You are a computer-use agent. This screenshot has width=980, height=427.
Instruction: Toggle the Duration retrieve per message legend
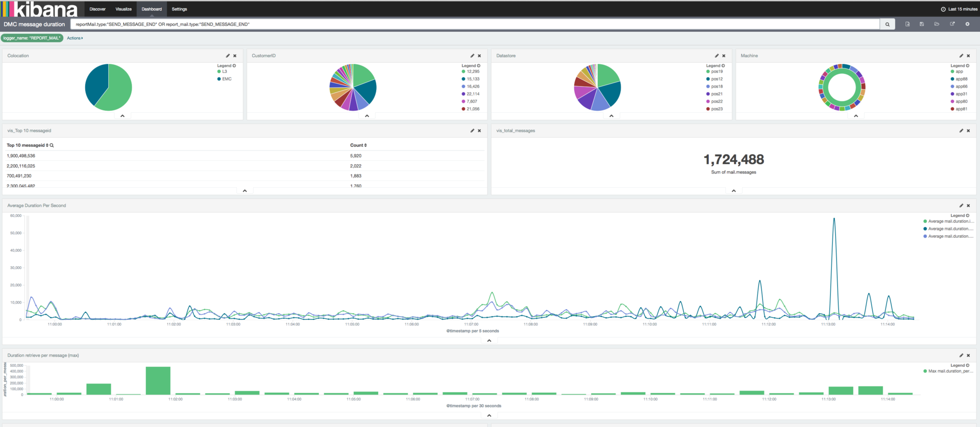click(960, 366)
